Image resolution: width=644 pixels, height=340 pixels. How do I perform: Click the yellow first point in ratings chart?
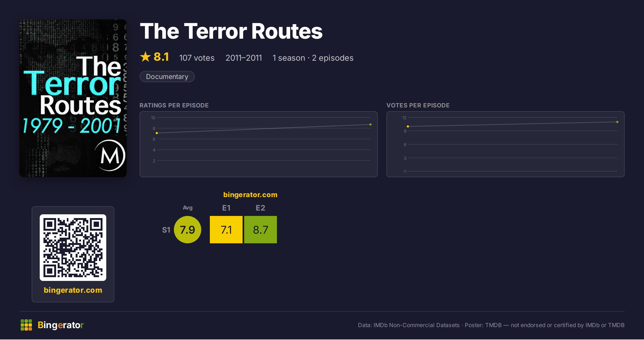coord(157,133)
